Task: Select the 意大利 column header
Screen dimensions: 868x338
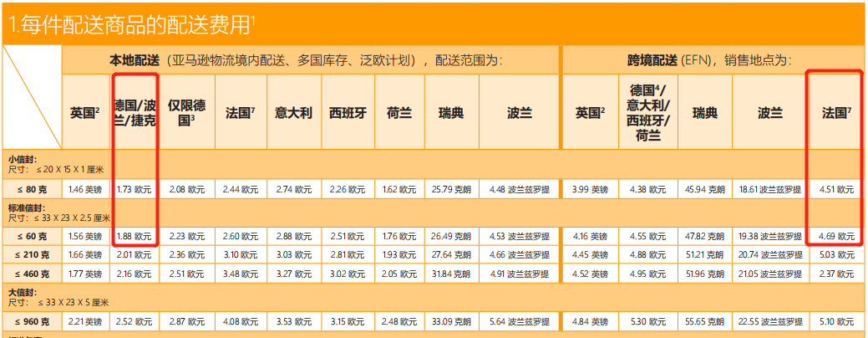Action: [294, 113]
